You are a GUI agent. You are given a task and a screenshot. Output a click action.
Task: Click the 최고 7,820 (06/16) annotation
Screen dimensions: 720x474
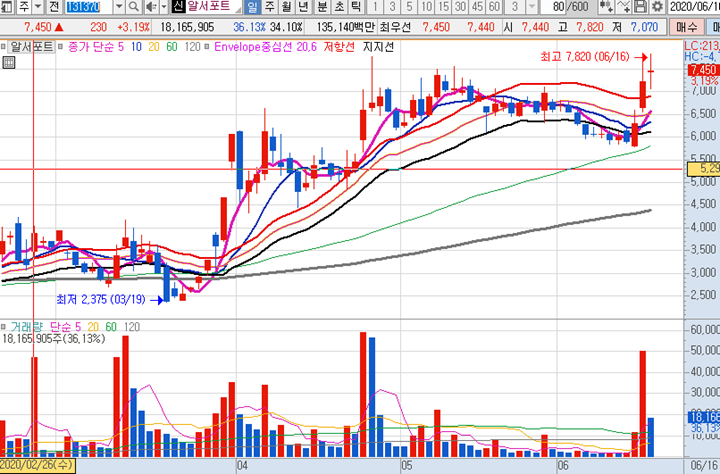(585, 56)
